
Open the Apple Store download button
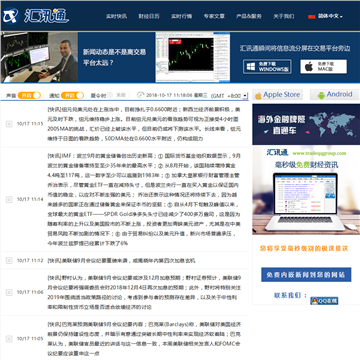click(x=277, y=95)
